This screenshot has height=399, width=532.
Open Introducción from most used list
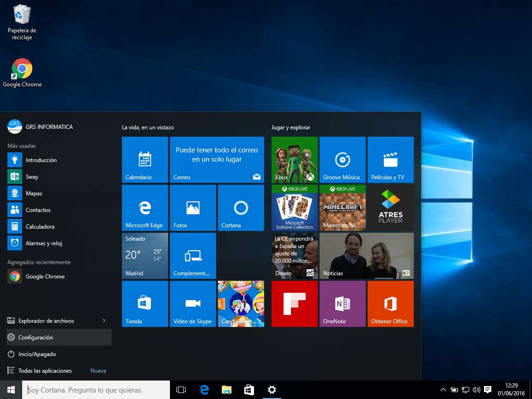(x=59, y=160)
